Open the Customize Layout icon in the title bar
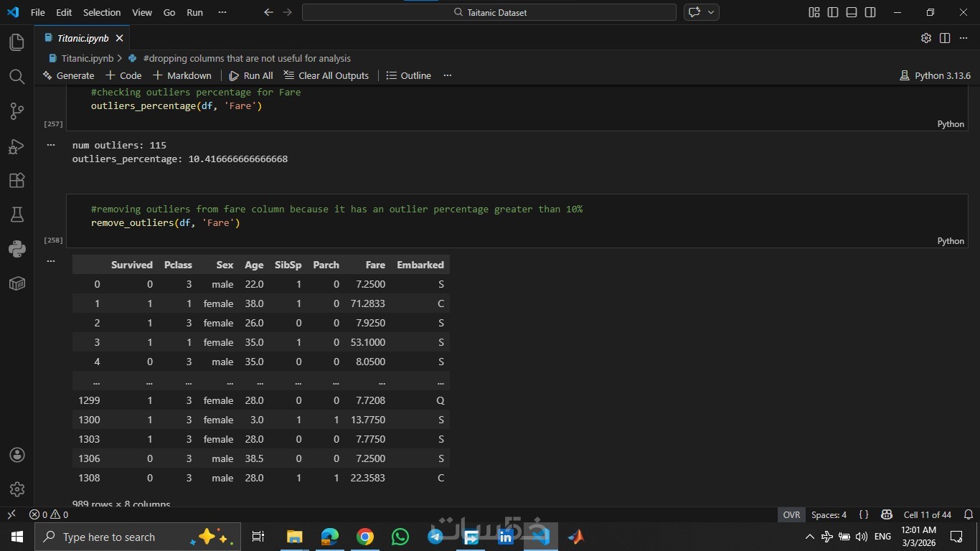 tap(814, 12)
